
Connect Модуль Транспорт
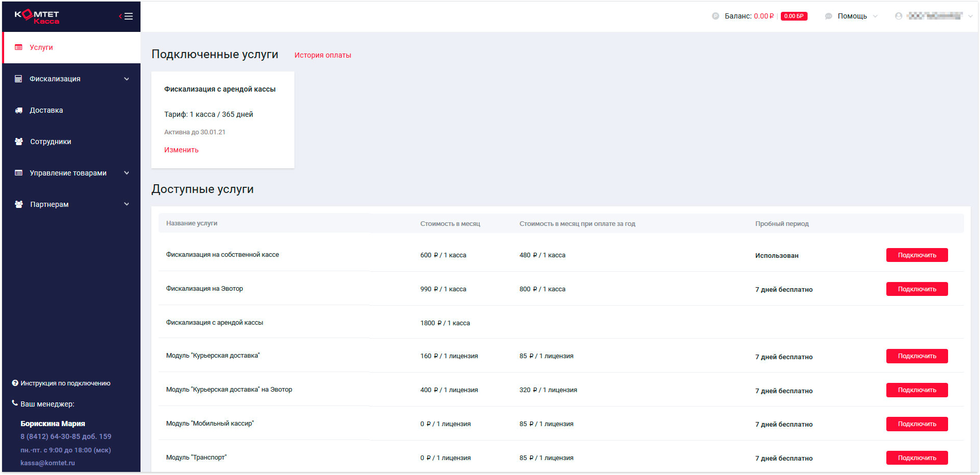(917, 458)
